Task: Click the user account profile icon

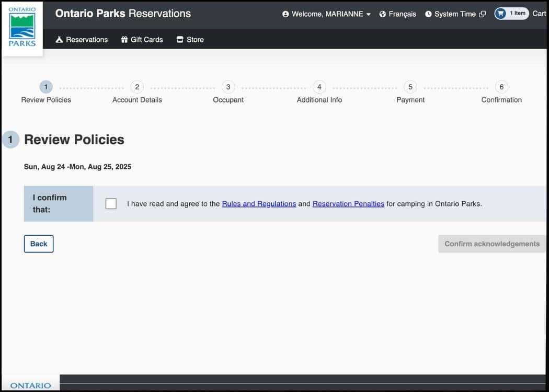Action: tap(285, 14)
